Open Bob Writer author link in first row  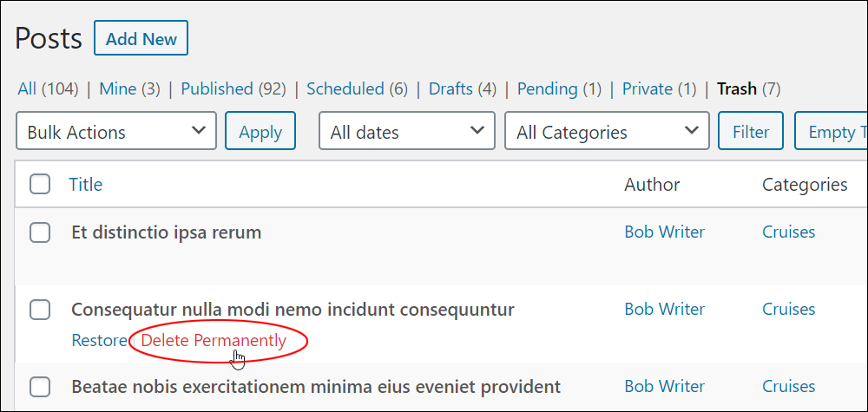click(x=664, y=232)
